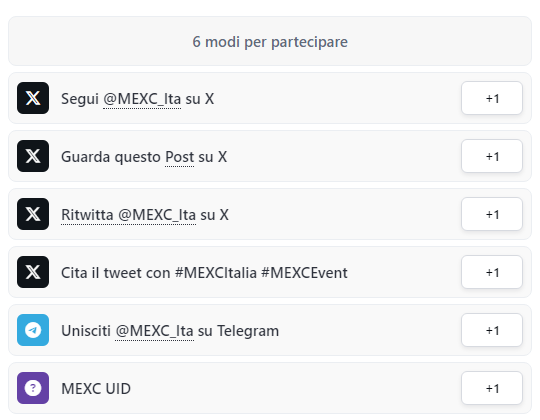Claim +1 for MEXC UID entry
540x420 pixels.
(492, 388)
